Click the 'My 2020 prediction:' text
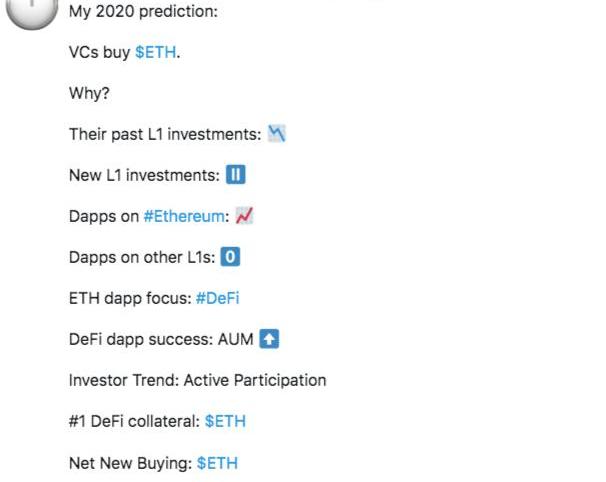Image resolution: width=606 pixels, height=482 pixels. [x=143, y=11]
